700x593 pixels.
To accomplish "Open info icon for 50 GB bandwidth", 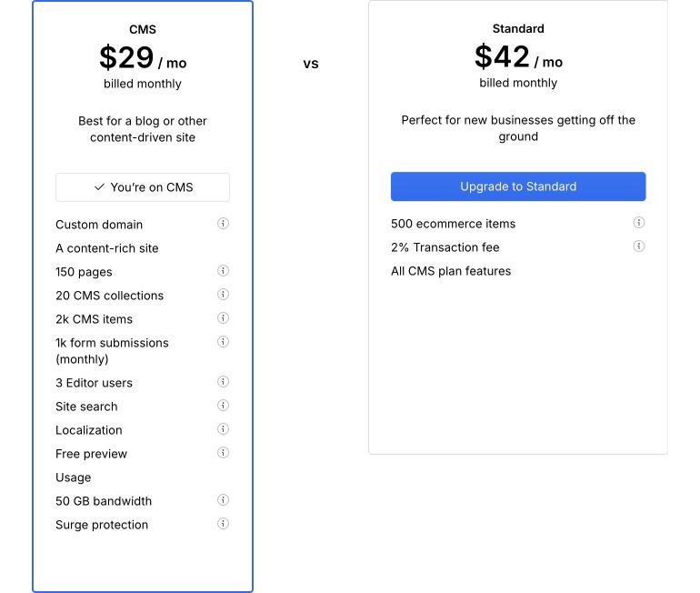I will pyautogui.click(x=223, y=500).
